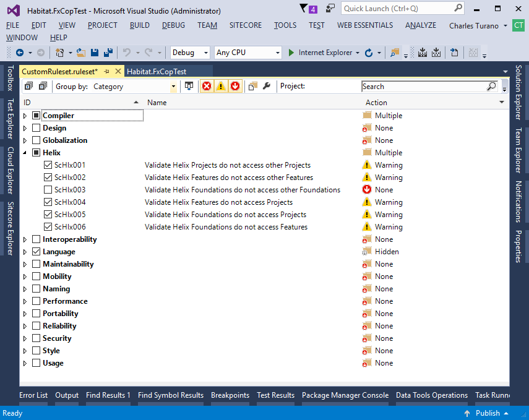Click add or remove child rulesets icon

tap(252, 87)
